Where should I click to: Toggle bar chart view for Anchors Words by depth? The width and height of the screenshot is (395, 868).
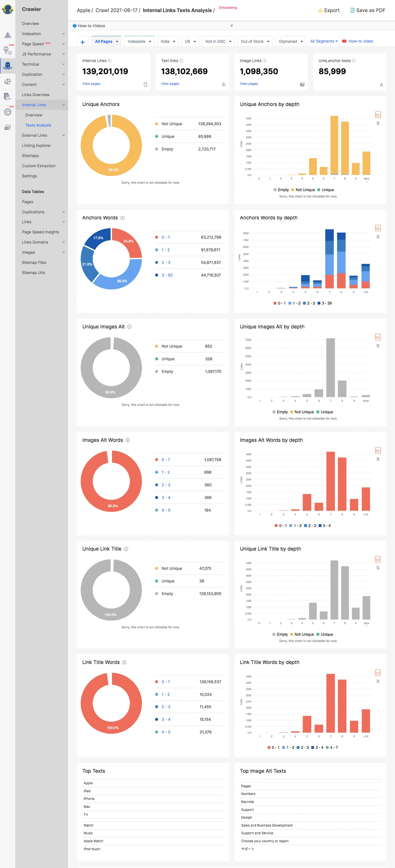click(x=378, y=228)
